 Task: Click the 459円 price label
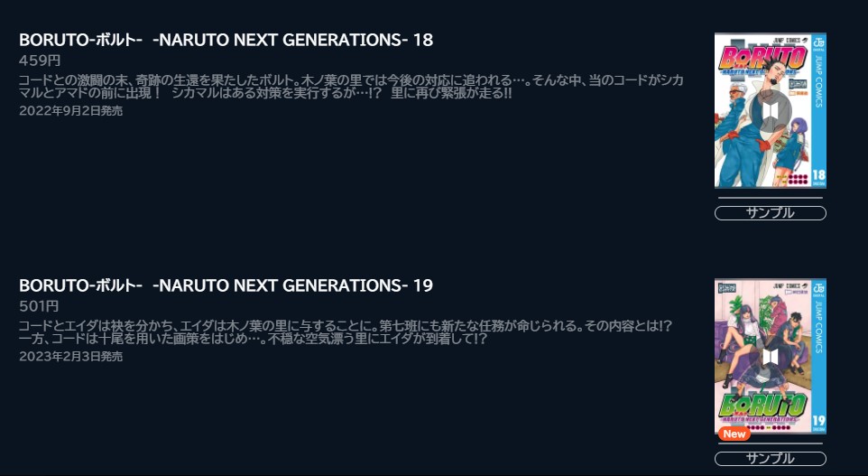pos(40,61)
